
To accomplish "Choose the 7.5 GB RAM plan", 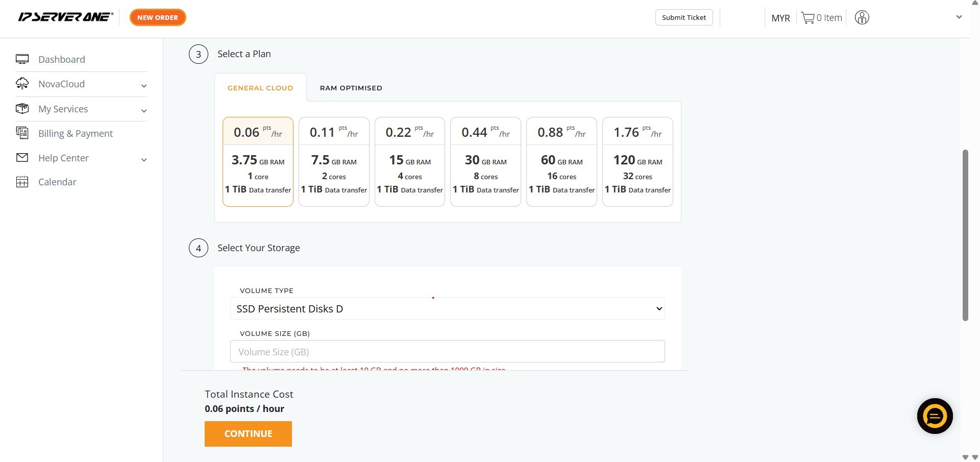I will coord(334,161).
